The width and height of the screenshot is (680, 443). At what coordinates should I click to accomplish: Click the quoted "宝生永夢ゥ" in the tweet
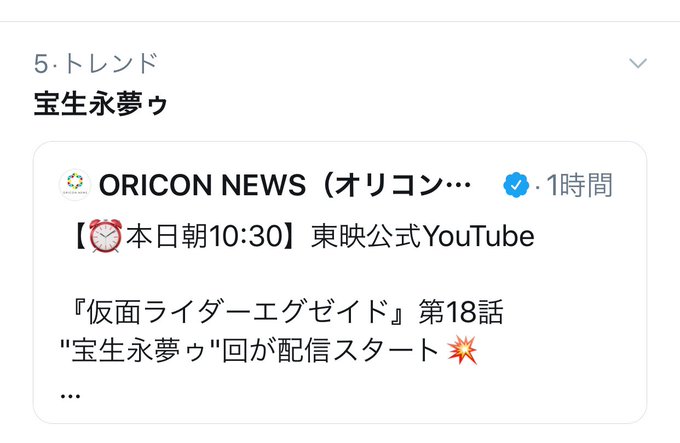coord(139,350)
